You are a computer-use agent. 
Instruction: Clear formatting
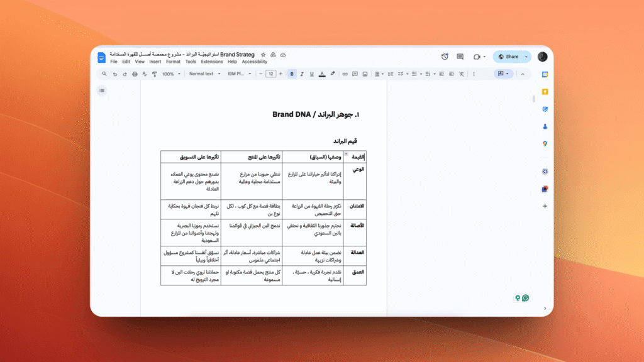coord(462,74)
